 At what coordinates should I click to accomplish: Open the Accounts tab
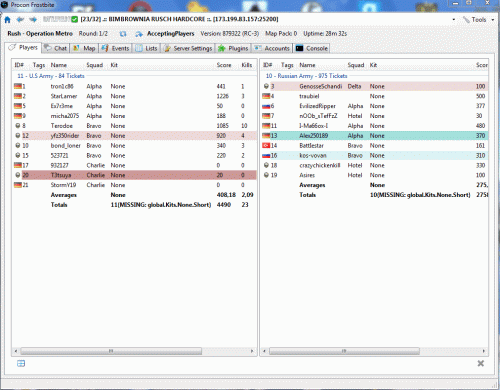tap(272, 48)
